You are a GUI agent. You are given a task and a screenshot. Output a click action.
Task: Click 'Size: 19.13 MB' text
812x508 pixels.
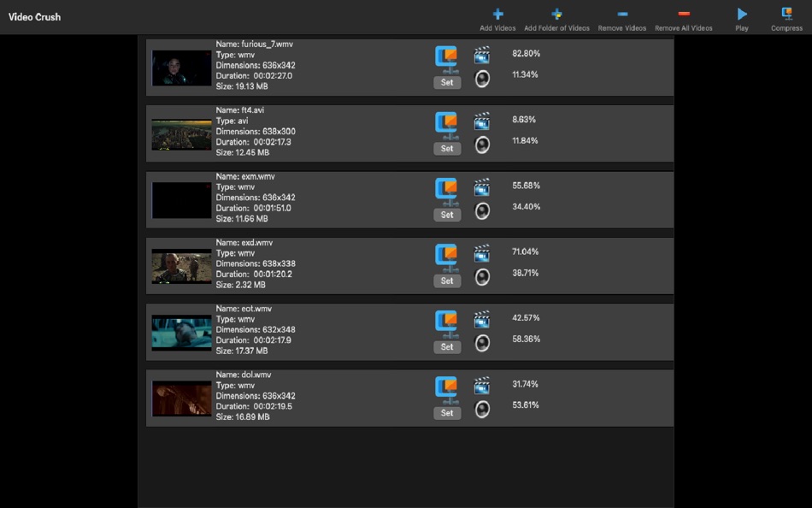click(x=242, y=86)
